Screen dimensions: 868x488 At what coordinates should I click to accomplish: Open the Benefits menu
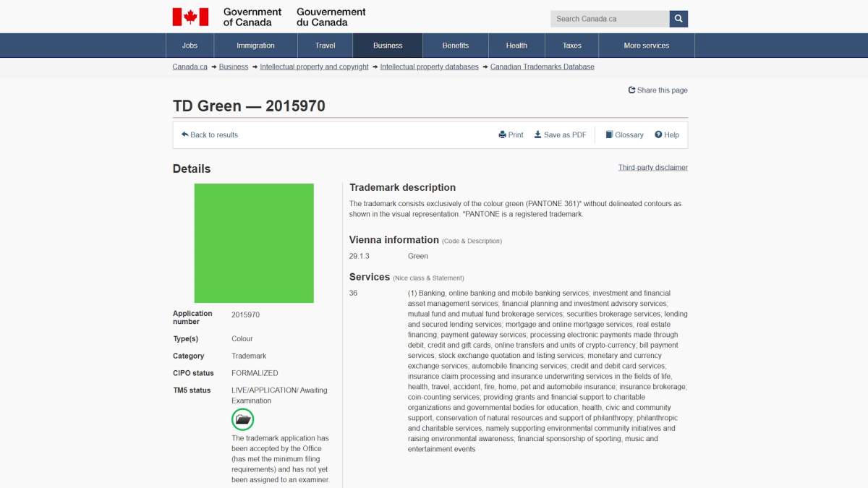click(x=456, y=46)
